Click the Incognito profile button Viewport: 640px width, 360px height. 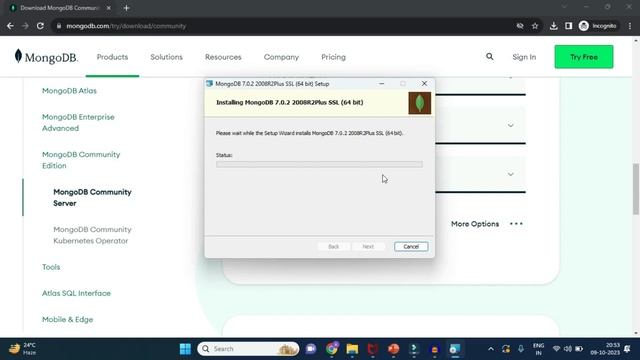[x=598, y=26]
